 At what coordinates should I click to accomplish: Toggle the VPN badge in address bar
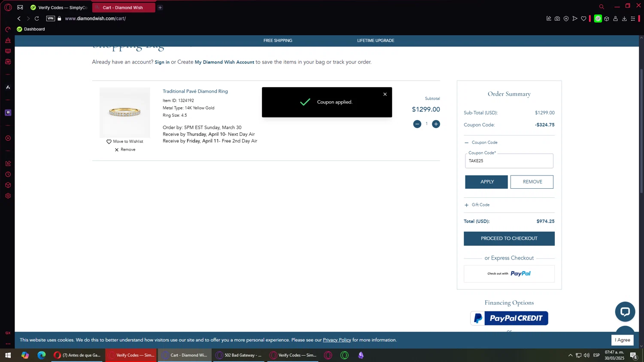51,18
